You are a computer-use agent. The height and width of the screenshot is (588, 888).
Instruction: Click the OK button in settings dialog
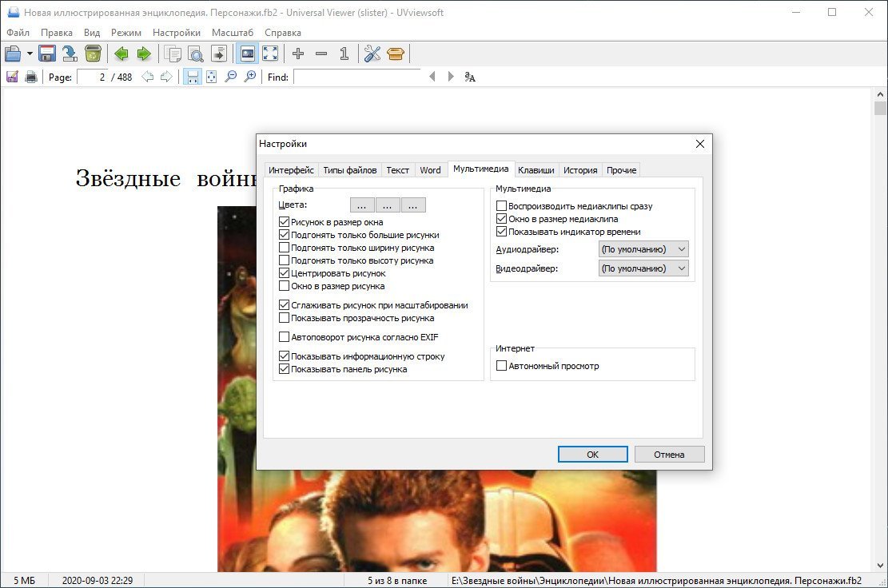[x=592, y=454]
